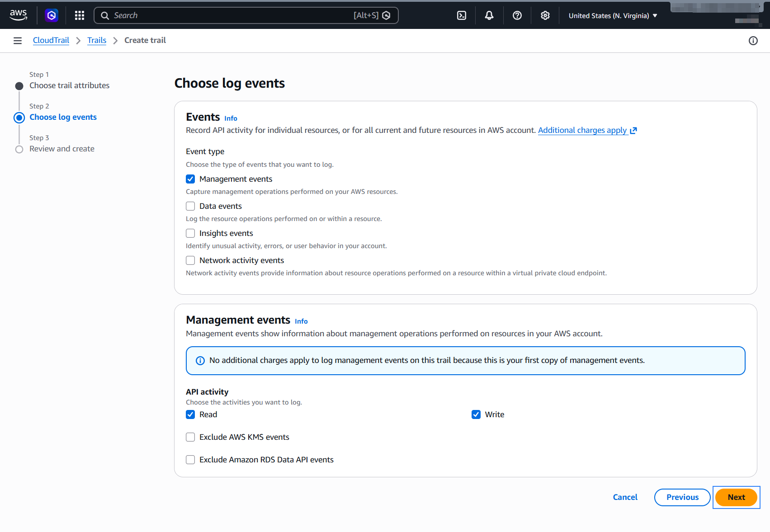Viewport: 770px width, 532px height.
Task: Open the CloudShell icon
Action: click(462, 15)
